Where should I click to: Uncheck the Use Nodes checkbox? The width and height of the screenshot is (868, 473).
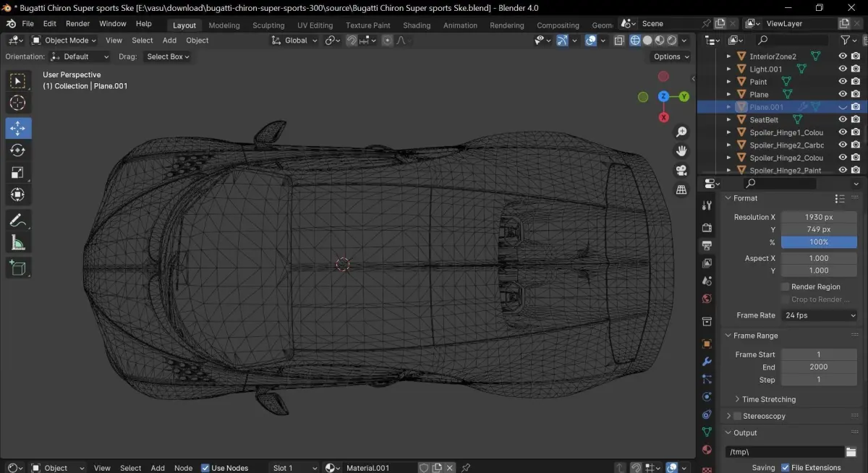click(205, 468)
